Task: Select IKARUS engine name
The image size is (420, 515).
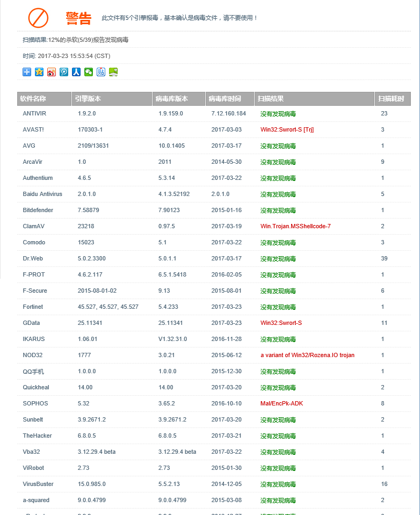Action: coord(33,339)
